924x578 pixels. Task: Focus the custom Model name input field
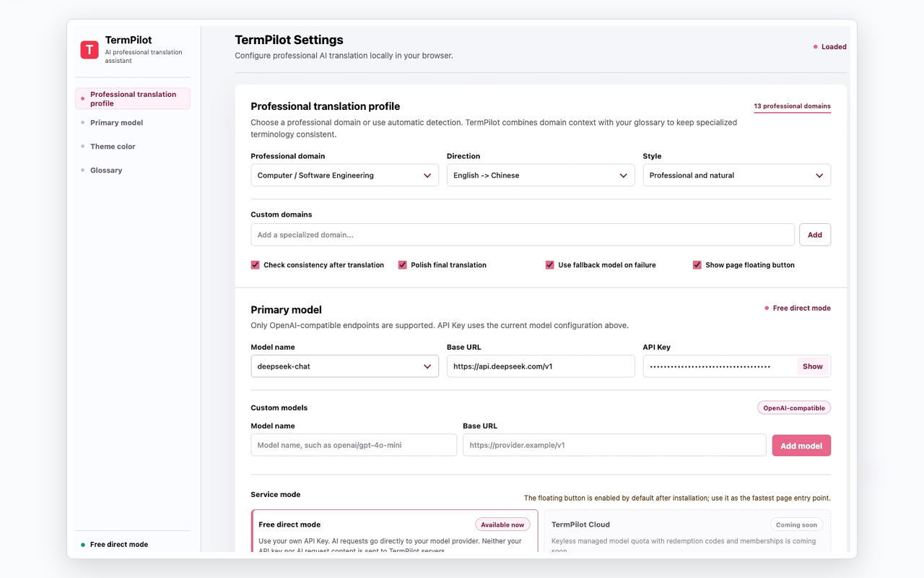(354, 445)
